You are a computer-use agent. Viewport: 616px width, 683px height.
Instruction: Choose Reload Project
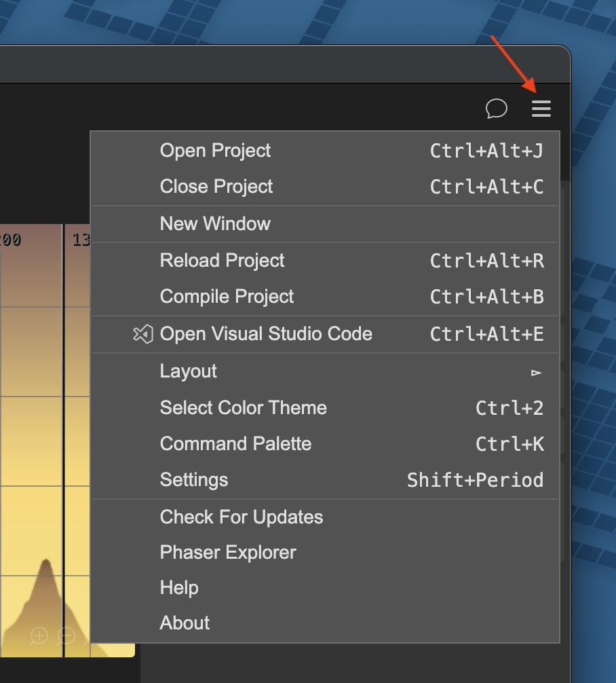222,261
